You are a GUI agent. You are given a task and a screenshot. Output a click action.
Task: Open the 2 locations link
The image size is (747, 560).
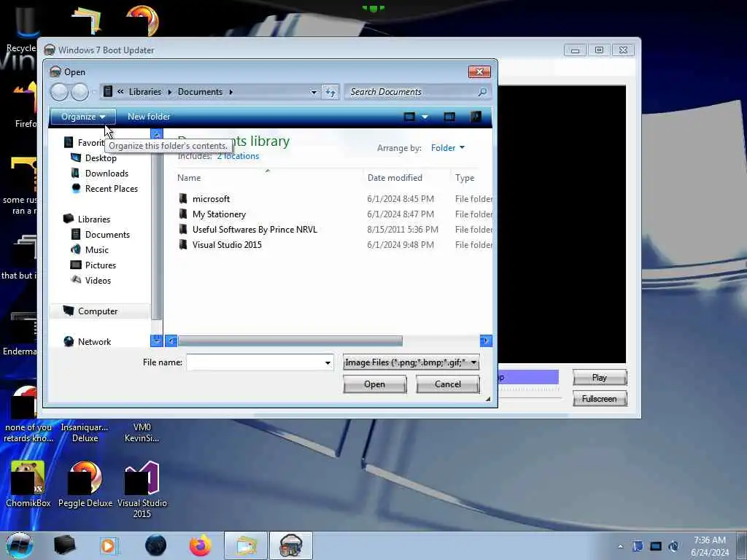pyautogui.click(x=238, y=156)
